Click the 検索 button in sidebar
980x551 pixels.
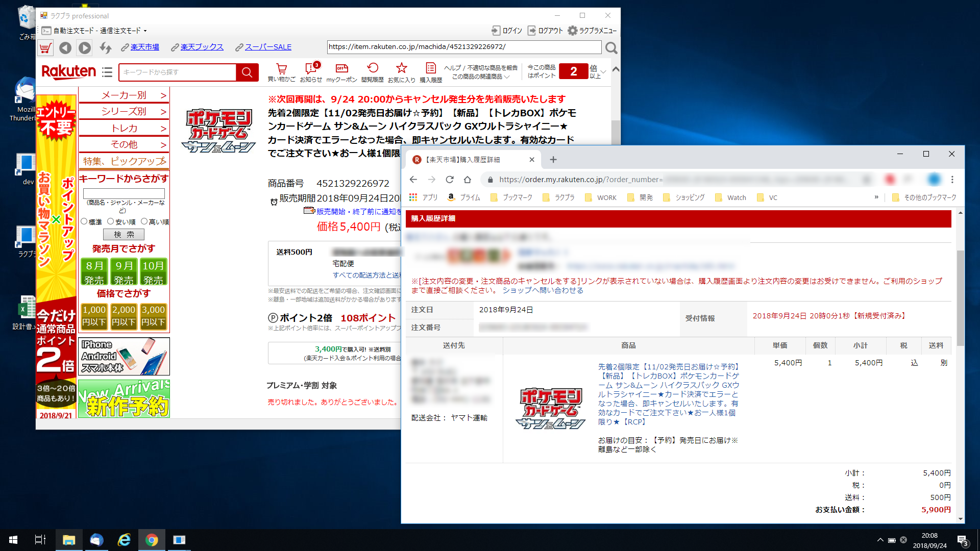click(x=124, y=234)
